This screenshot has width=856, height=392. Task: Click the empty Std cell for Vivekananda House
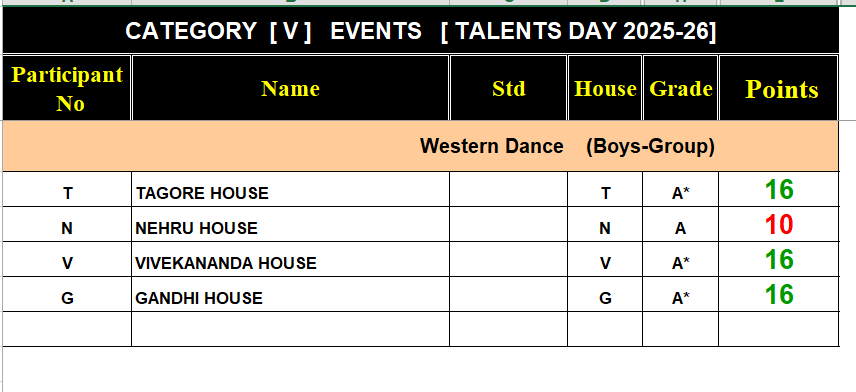(508, 259)
